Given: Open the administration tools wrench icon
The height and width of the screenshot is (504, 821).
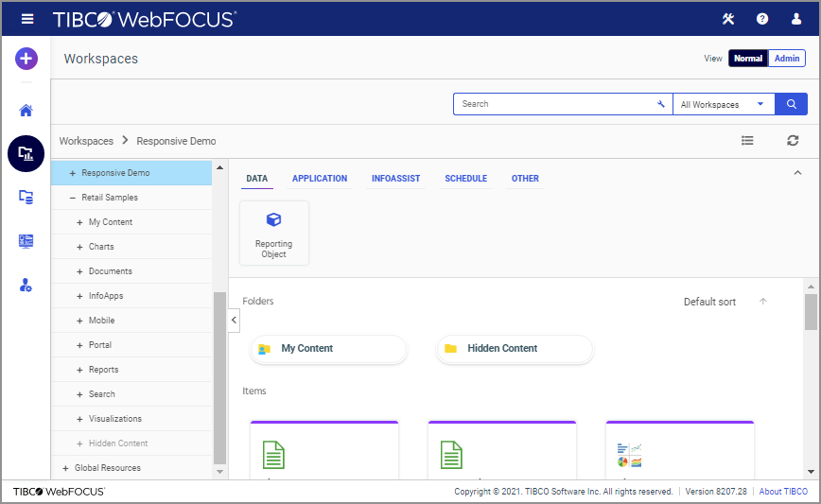Looking at the screenshot, I should [728, 19].
